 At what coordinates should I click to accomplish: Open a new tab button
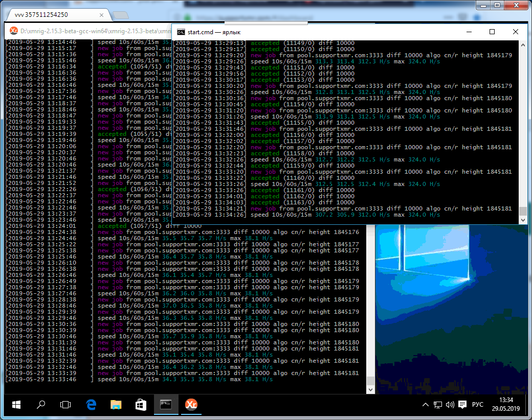(120, 15)
